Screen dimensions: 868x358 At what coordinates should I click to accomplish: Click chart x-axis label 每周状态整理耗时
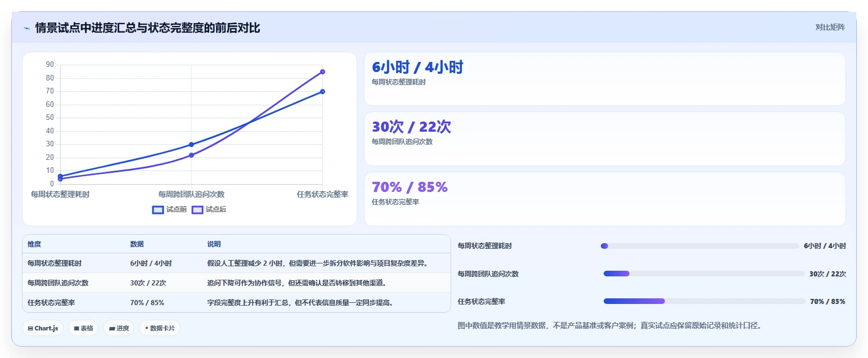[60, 194]
